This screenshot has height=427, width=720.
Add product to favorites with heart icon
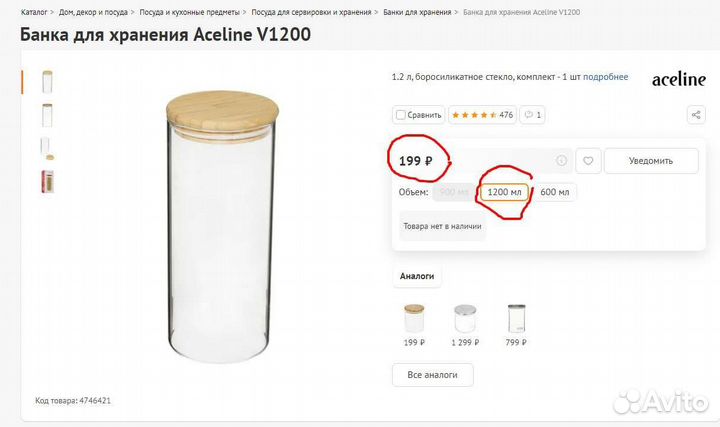589,160
